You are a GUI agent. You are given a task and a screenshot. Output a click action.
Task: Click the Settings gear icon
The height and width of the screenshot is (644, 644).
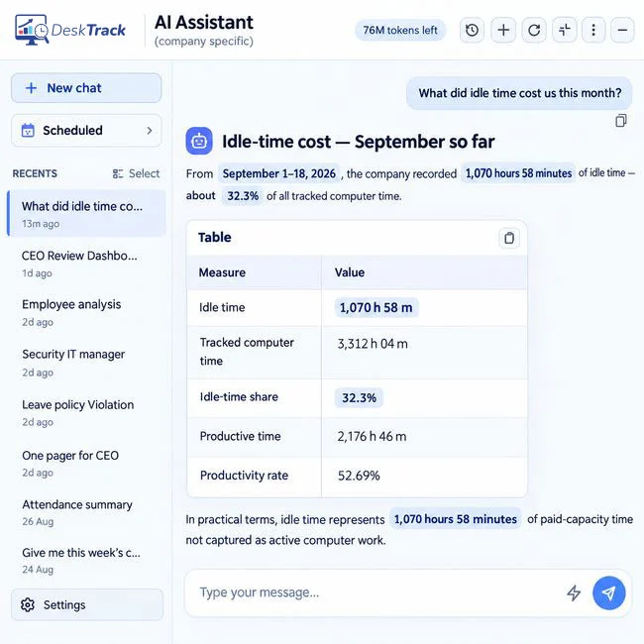(28, 604)
